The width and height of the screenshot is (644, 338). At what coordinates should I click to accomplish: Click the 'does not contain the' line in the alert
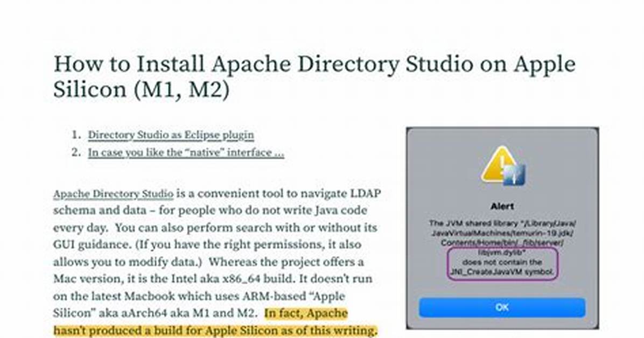tap(502, 262)
